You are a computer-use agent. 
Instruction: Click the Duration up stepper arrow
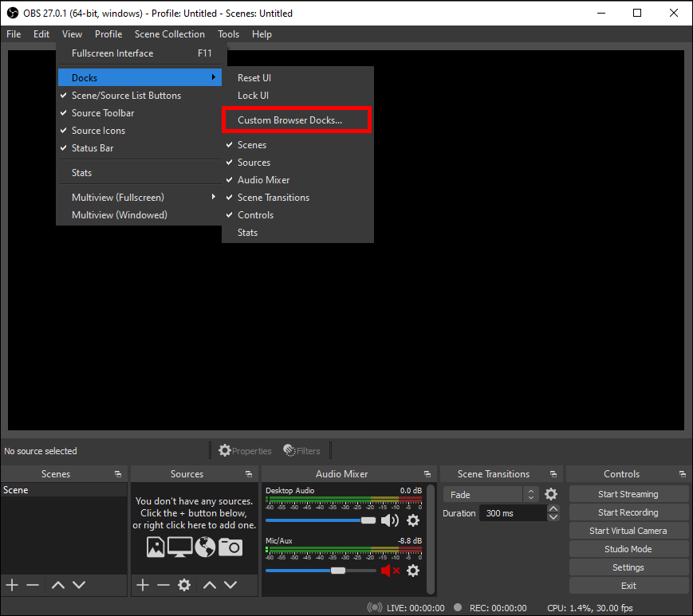[x=553, y=508]
